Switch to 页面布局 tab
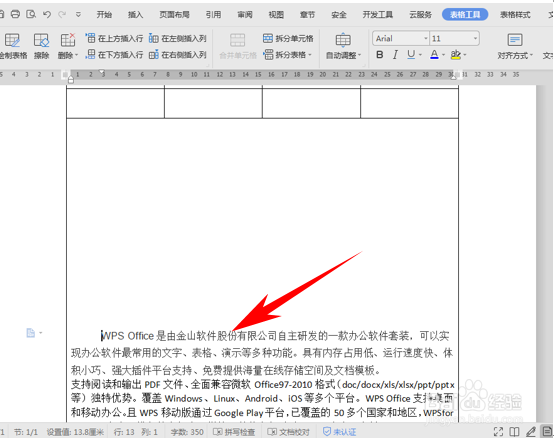The height and width of the screenshot is (439, 554). tap(174, 14)
